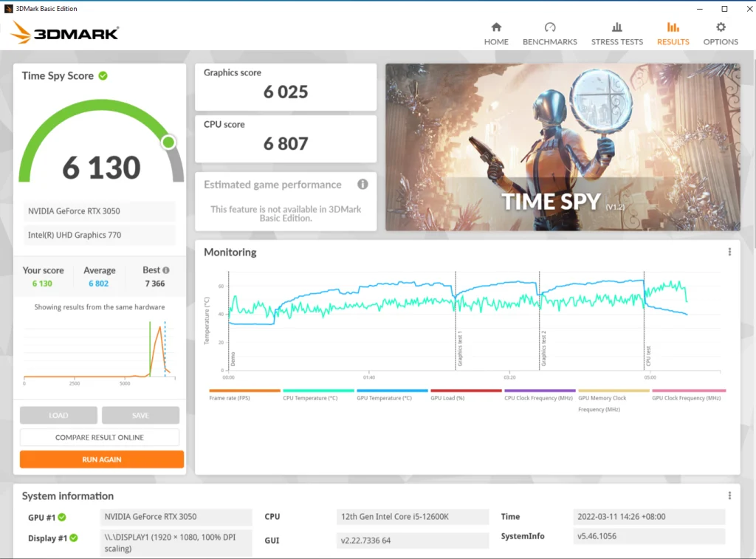Click the Demo marker on monitoring chart

233,359
